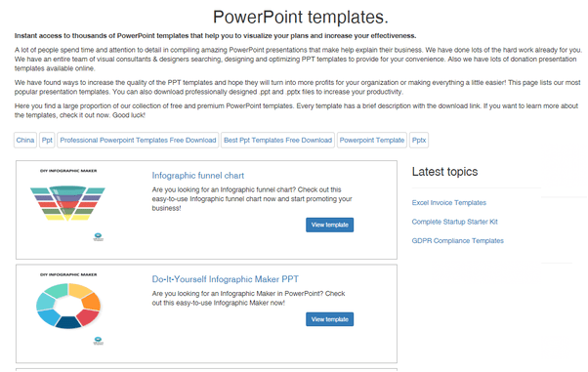This screenshot has width=588, height=372.
Task: Open Complete Startup Starter Kit topic
Action: pyautogui.click(x=454, y=222)
